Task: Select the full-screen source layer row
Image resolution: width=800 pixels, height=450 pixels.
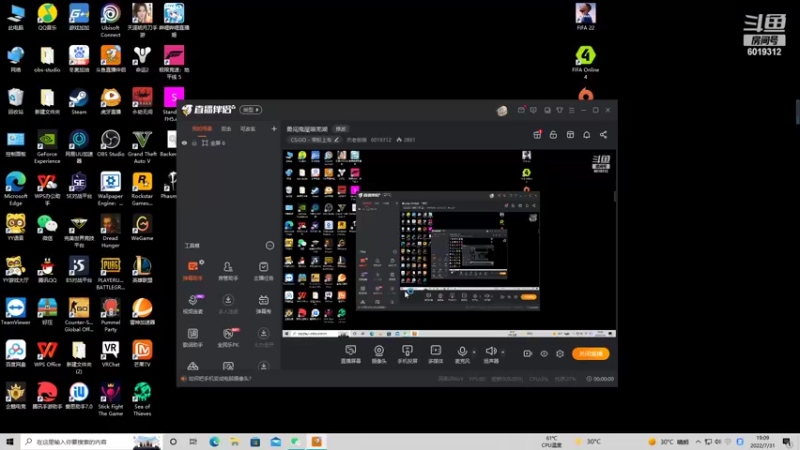Action: coord(229,143)
